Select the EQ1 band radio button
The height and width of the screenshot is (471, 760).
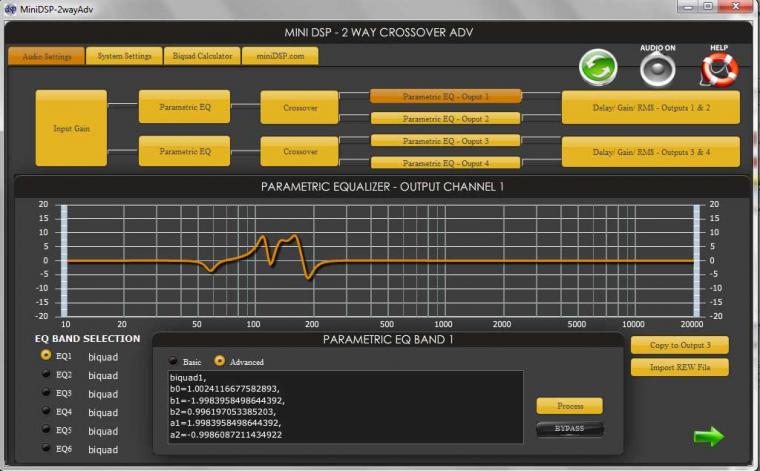46,355
